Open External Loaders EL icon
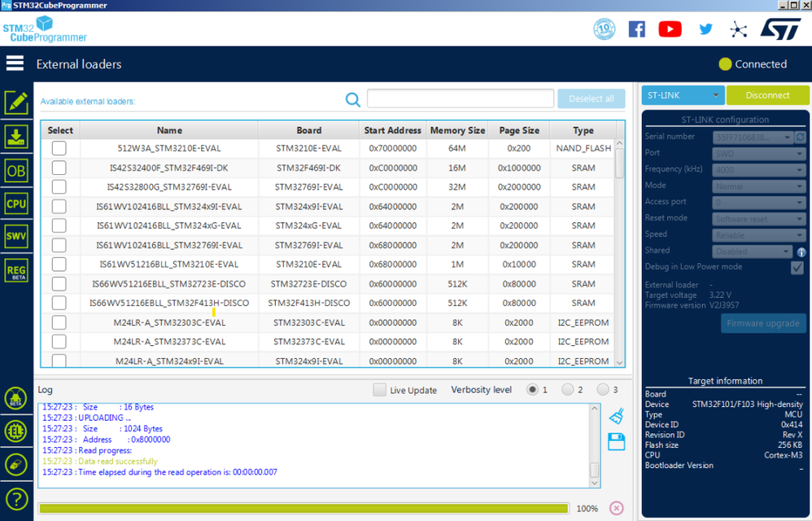812x521 pixels. click(16, 431)
